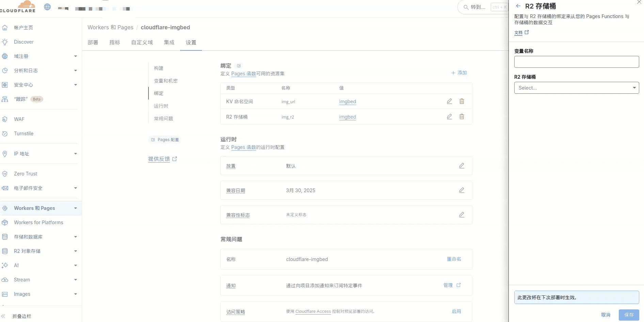Go to 运行时 settings section
The width and height of the screenshot is (644, 322).
tap(161, 106)
